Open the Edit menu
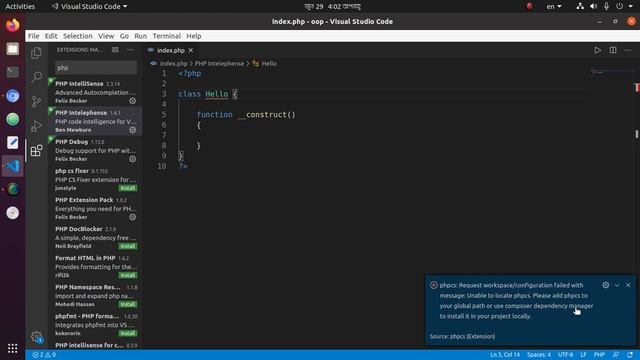Image resolution: width=640 pixels, height=360 pixels. coord(51,36)
